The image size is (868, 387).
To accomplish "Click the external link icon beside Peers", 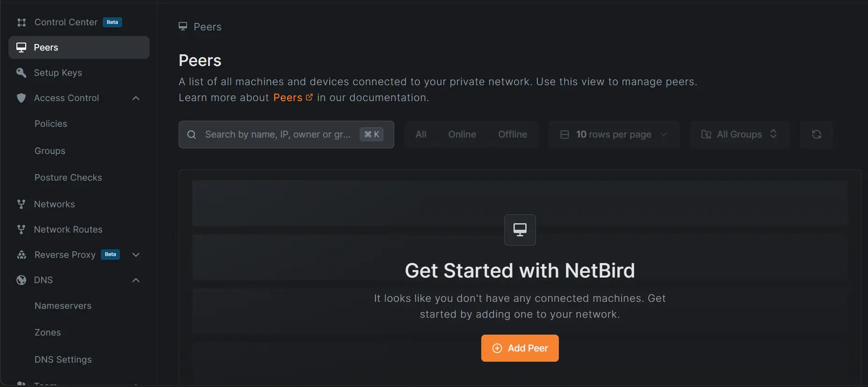I will coord(309,97).
